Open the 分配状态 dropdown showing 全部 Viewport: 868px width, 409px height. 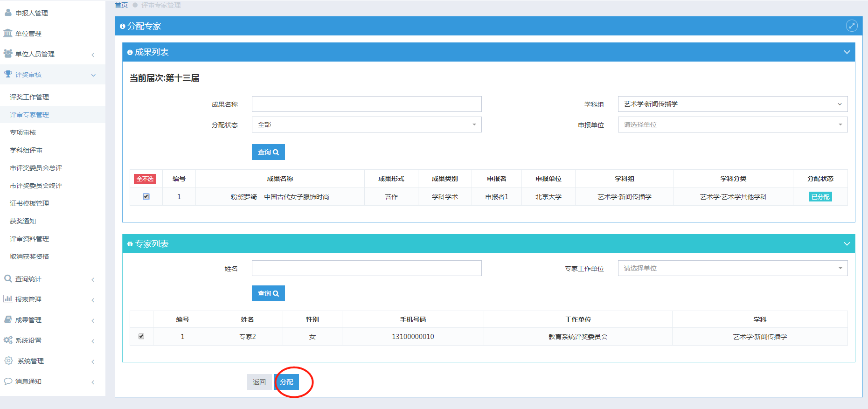click(367, 125)
